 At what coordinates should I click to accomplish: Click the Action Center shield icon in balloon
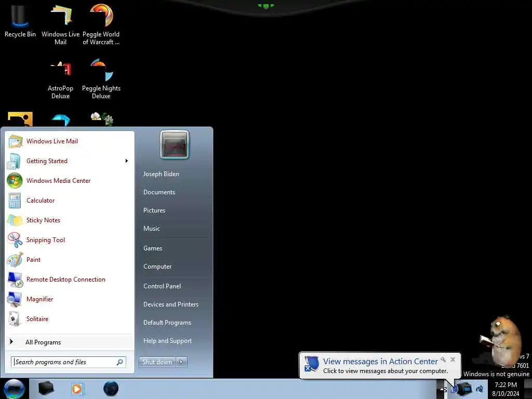tap(312, 364)
